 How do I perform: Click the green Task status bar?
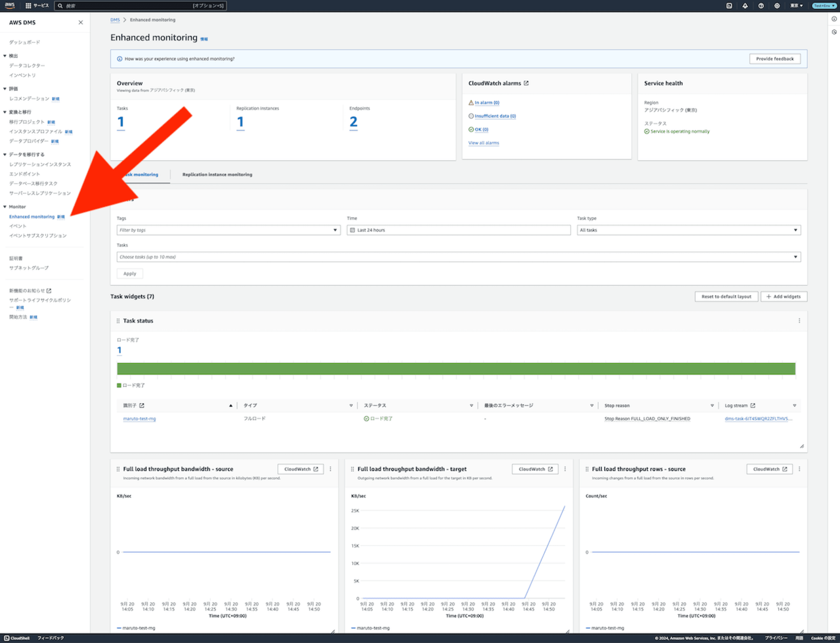pyautogui.click(x=456, y=369)
